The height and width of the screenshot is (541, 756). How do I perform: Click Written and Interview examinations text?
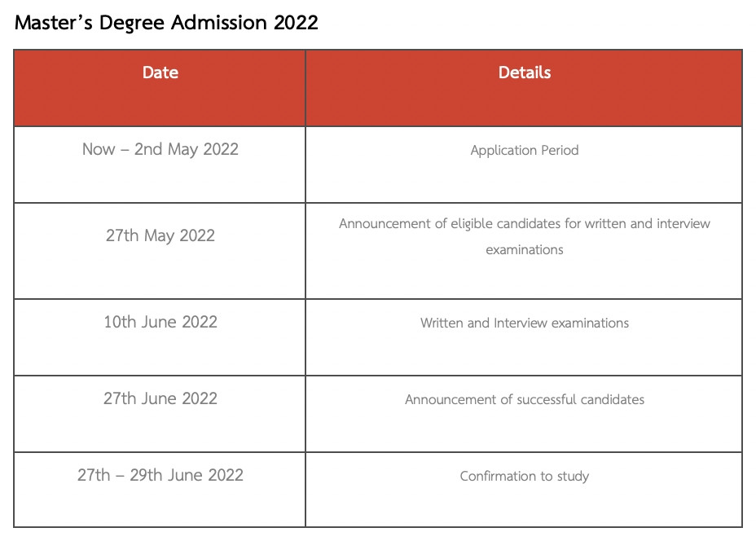click(x=524, y=323)
